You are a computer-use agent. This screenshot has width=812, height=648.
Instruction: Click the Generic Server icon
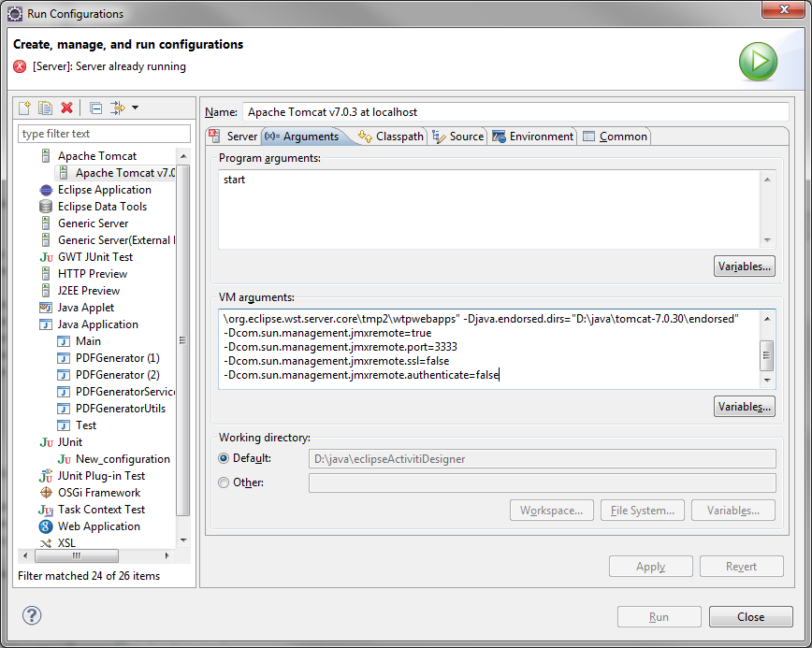point(46,223)
